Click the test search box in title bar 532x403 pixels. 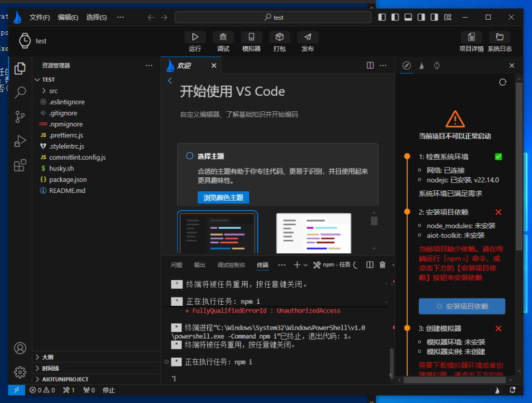[x=273, y=17]
